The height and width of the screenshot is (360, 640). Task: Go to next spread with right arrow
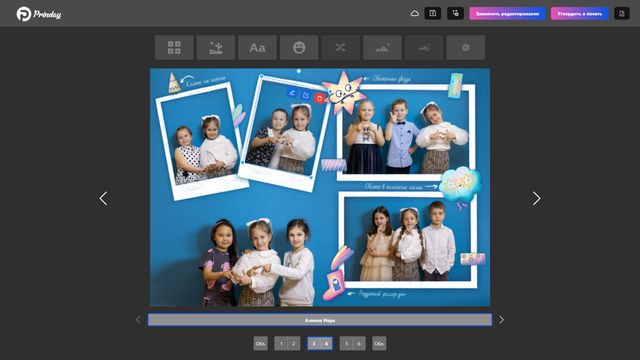[536, 198]
